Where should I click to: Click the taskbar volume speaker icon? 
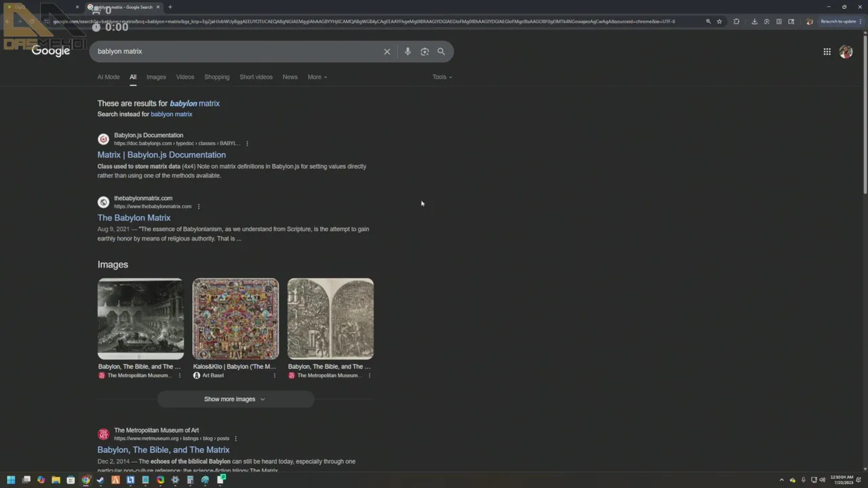823,480
